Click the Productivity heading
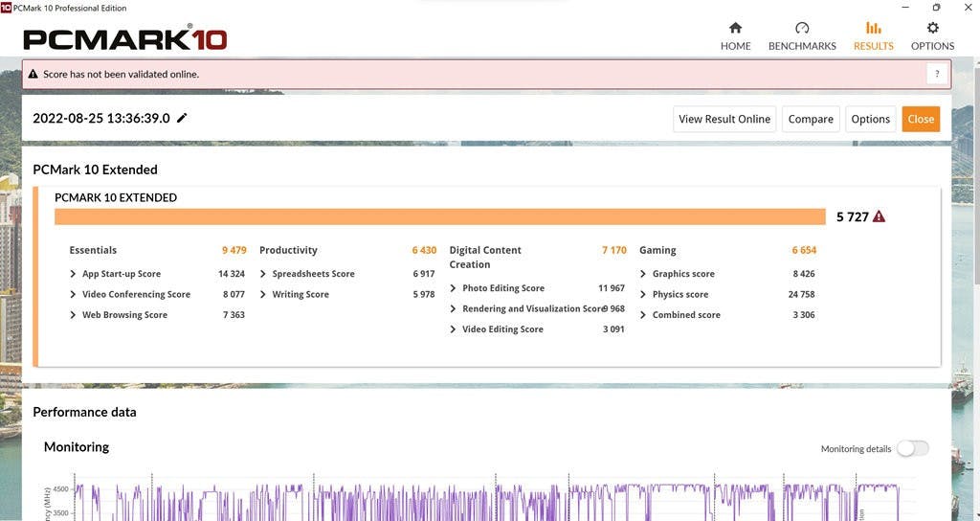 point(288,250)
